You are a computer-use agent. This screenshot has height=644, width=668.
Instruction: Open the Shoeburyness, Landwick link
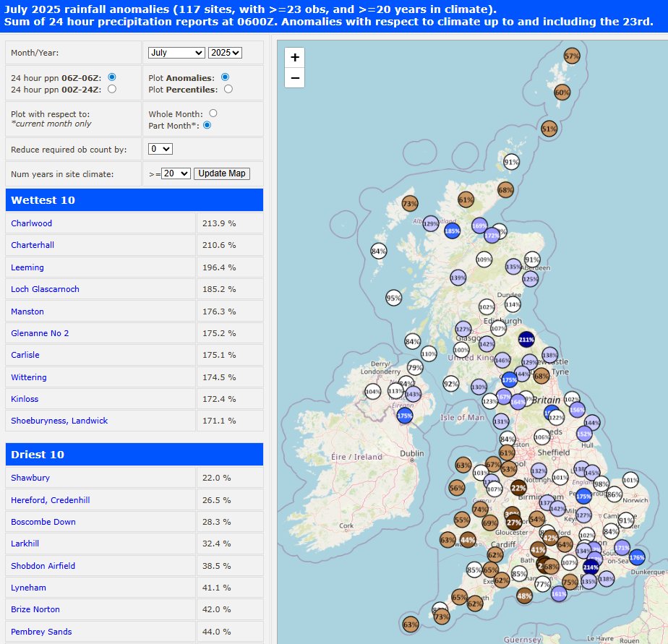[59, 421]
